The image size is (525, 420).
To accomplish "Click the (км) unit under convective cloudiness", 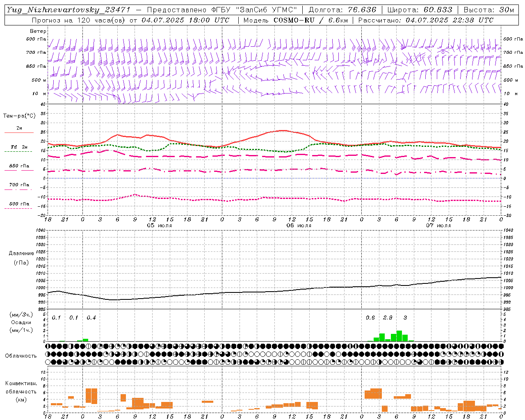I will (x=21, y=399).
